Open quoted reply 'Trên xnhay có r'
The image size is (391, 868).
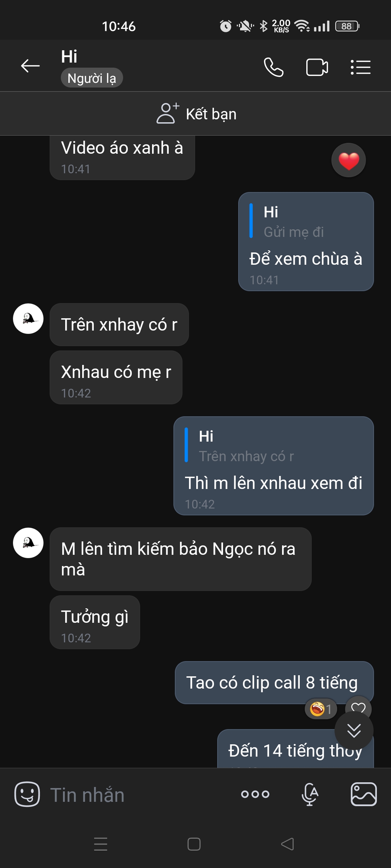(246, 446)
